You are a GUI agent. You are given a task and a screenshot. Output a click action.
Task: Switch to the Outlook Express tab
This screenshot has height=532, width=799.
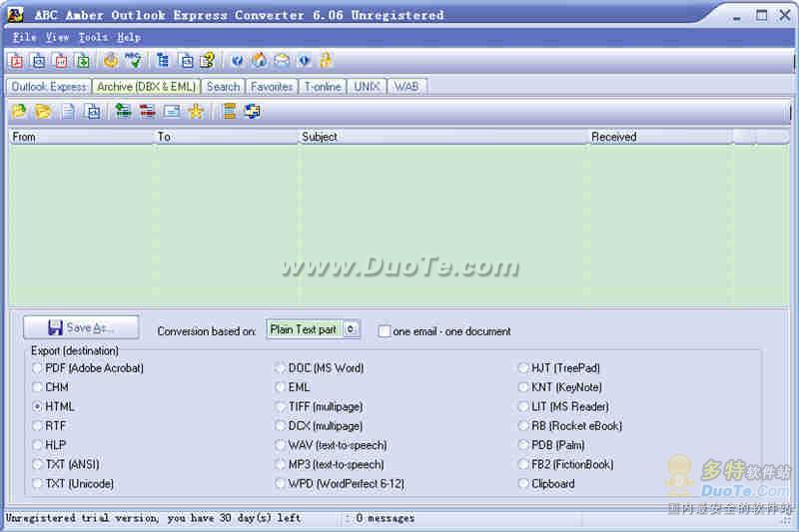coord(49,87)
